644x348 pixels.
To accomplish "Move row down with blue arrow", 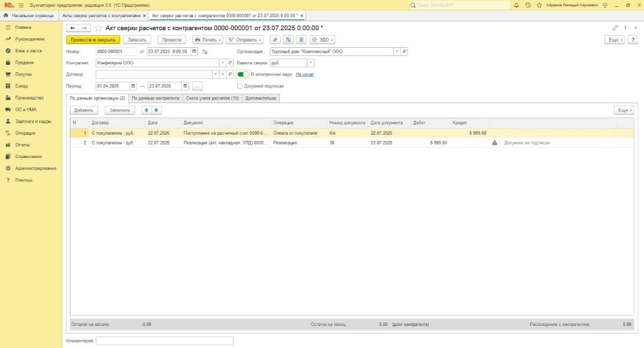I will click(x=156, y=110).
